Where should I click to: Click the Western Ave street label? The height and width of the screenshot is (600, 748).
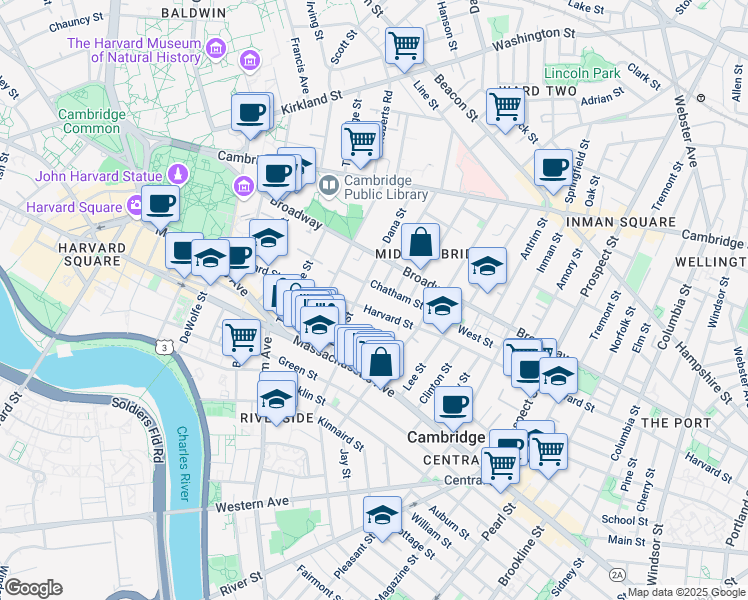tap(252, 504)
